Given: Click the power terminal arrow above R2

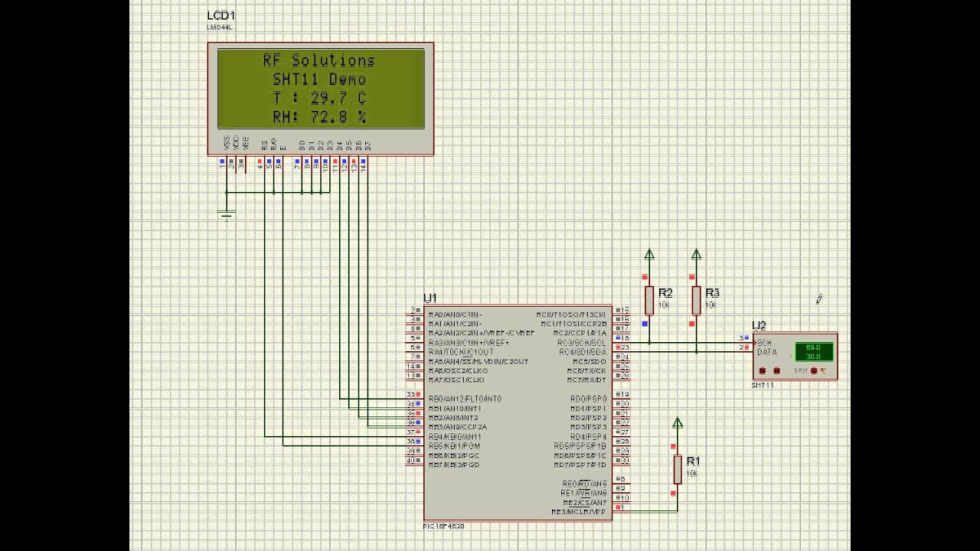Looking at the screenshot, I should [x=649, y=254].
